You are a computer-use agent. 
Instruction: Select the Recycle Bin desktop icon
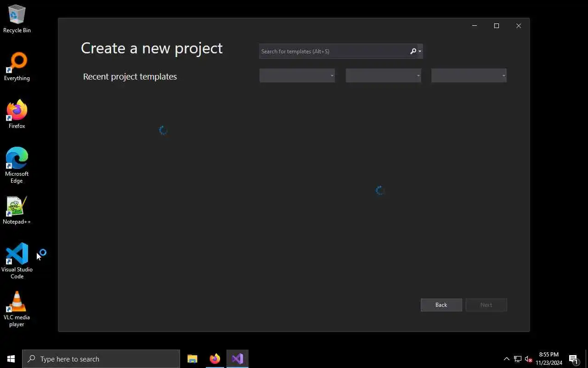17,19
